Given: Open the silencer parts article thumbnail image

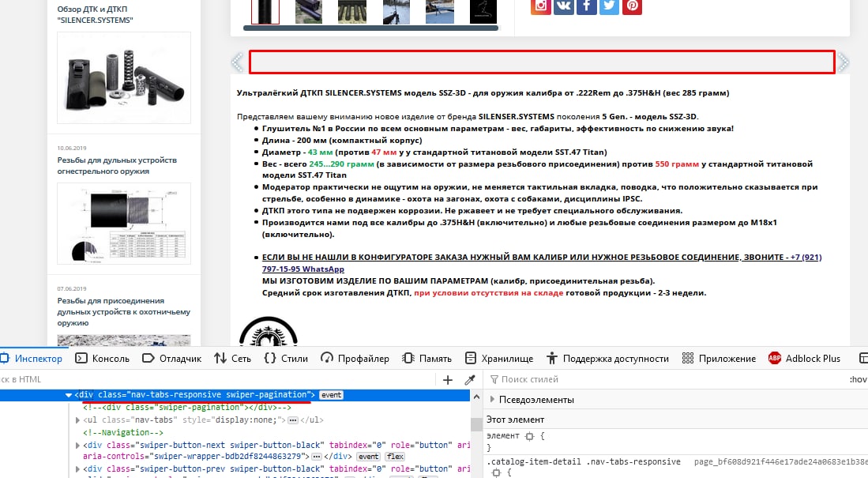Looking at the screenshot, I should coord(124,77).
